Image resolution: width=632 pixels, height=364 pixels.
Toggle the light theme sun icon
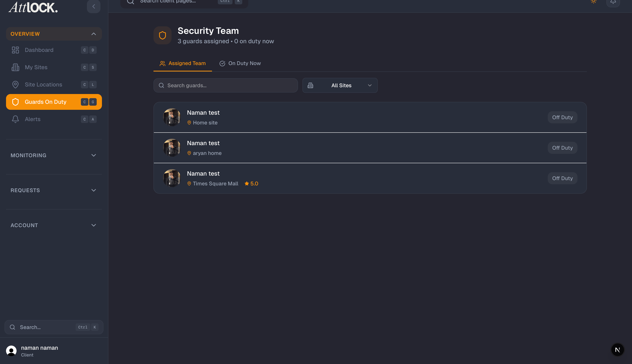[593, 2]
